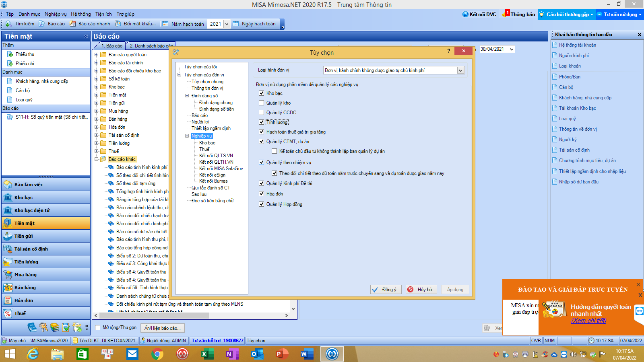
Task: Collapse the Báo cáo khác folder
Action: 96,159
